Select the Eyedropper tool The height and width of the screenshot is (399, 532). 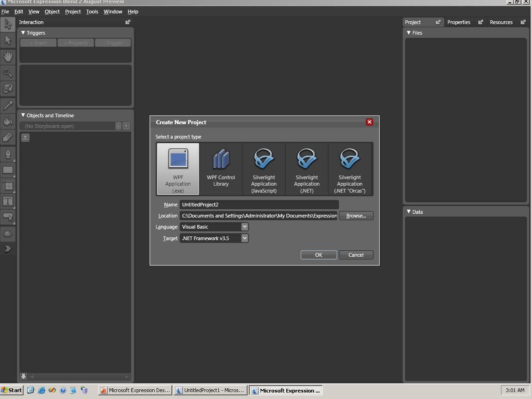[x=8, y=105]
